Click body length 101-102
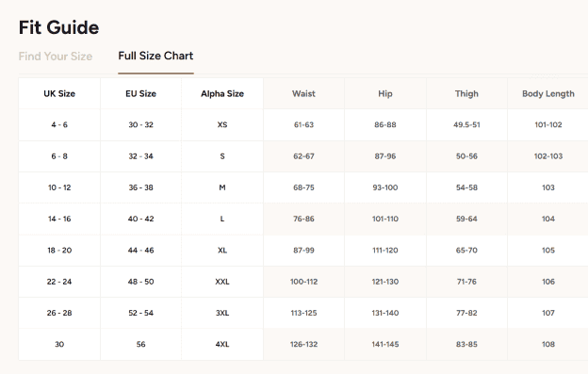This screenshot has height=374, width=588. pyautogui.click(x=548, y=124)
